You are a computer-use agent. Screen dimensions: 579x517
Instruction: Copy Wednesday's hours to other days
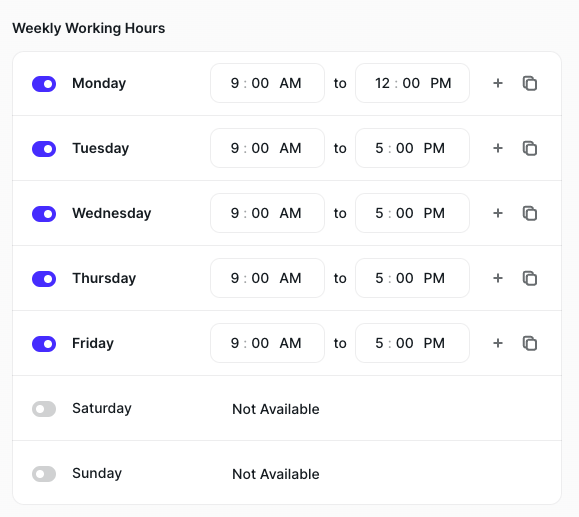[x=530, y=213]
